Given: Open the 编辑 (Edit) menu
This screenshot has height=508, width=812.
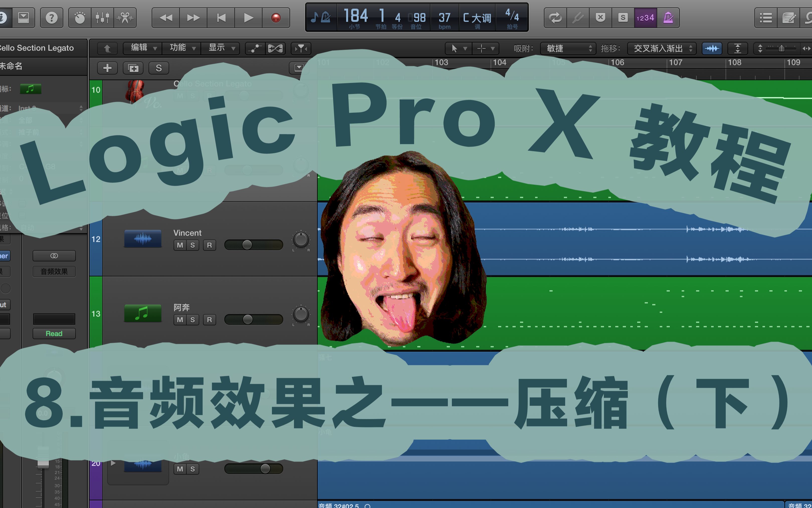Looking at the screenshot, I should pos(143,48).
